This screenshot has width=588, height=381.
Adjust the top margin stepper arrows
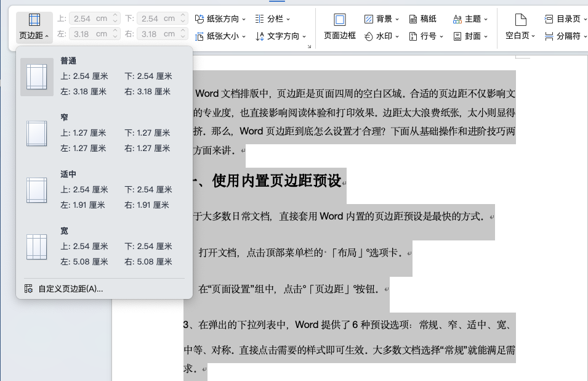point(116,18)
